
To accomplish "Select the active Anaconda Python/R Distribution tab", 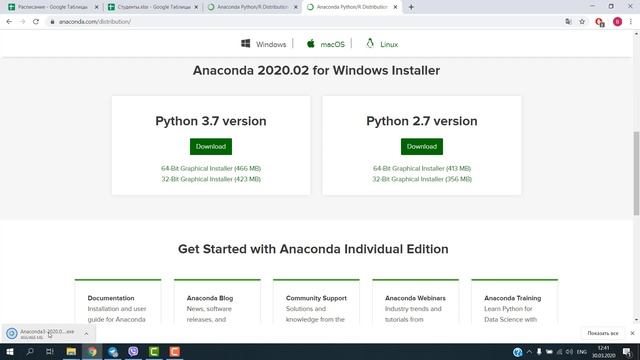I will [351, 7].
